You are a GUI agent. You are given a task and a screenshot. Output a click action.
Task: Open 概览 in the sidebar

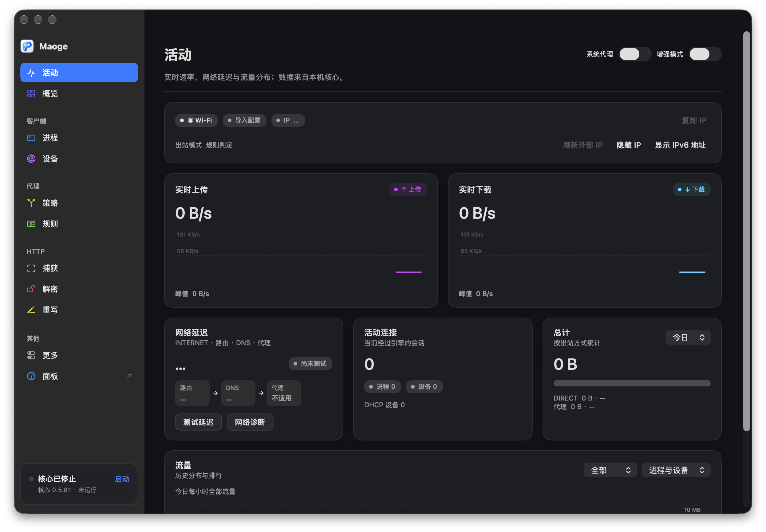[79, 94]
